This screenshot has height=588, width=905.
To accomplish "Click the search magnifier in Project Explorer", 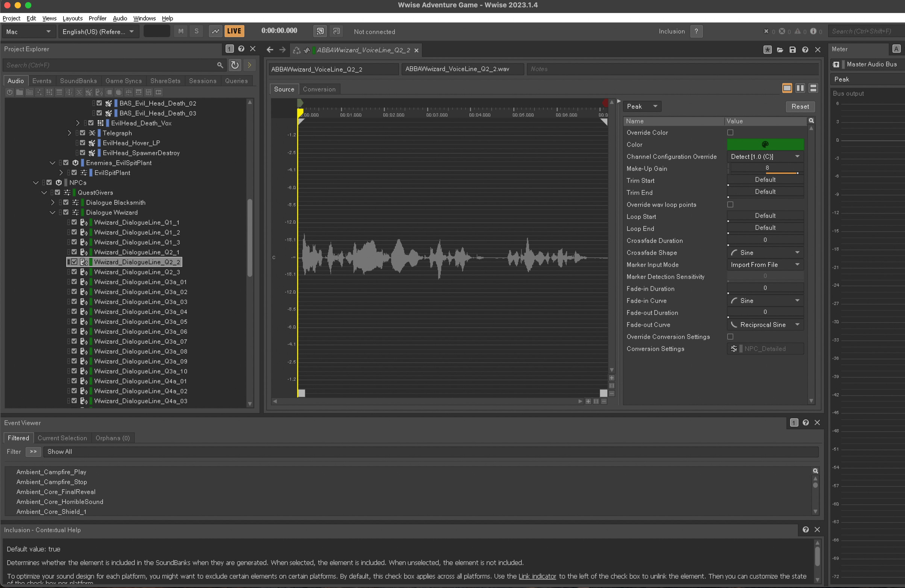I will coord(220,65).
